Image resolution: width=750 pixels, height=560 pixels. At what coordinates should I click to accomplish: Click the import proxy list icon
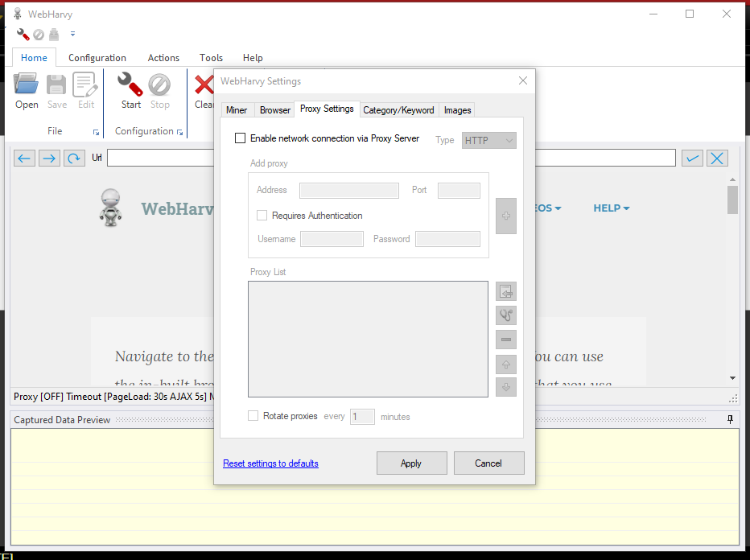[x=506, y=291]
